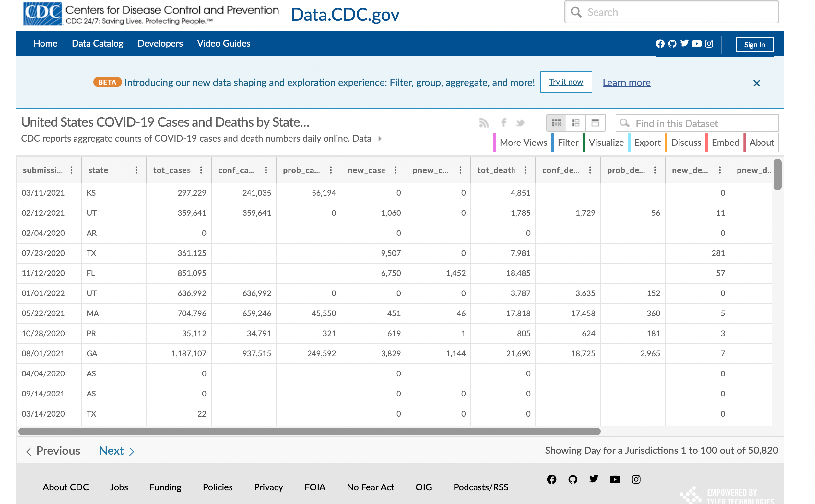Open the tot_cases column options menu

point(201,170)
